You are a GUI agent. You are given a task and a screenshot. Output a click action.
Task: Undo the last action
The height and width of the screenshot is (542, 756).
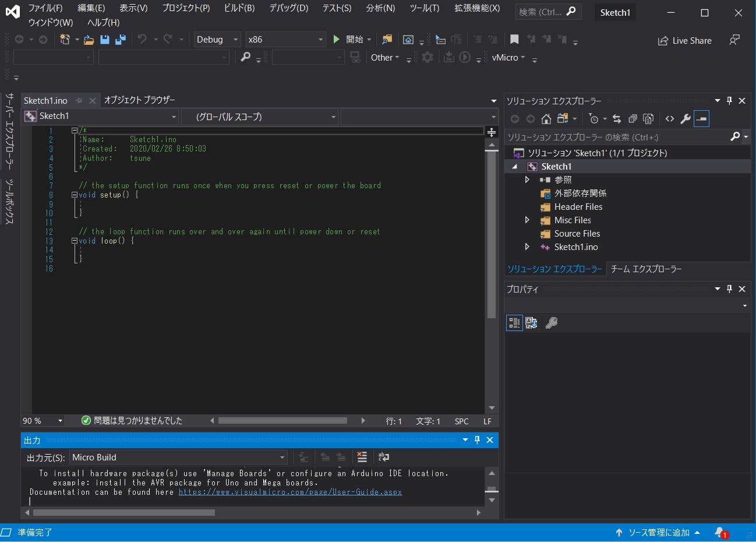tap(142, 39)
